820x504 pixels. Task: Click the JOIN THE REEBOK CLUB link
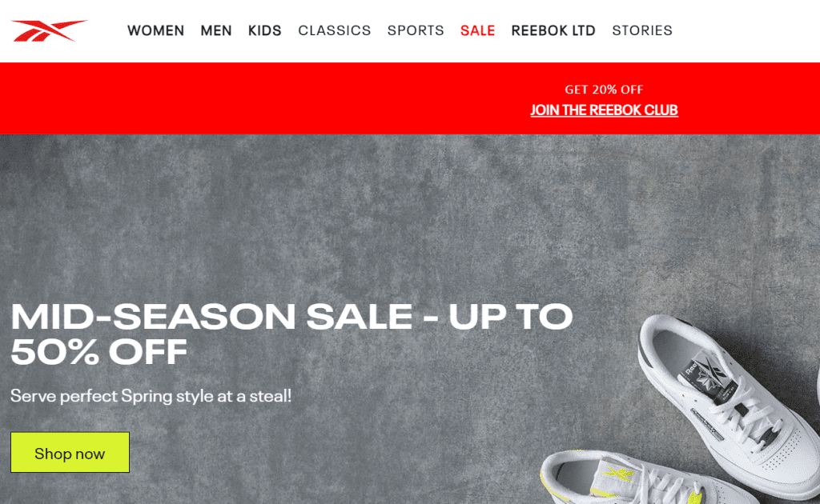[x=604, y=110]
